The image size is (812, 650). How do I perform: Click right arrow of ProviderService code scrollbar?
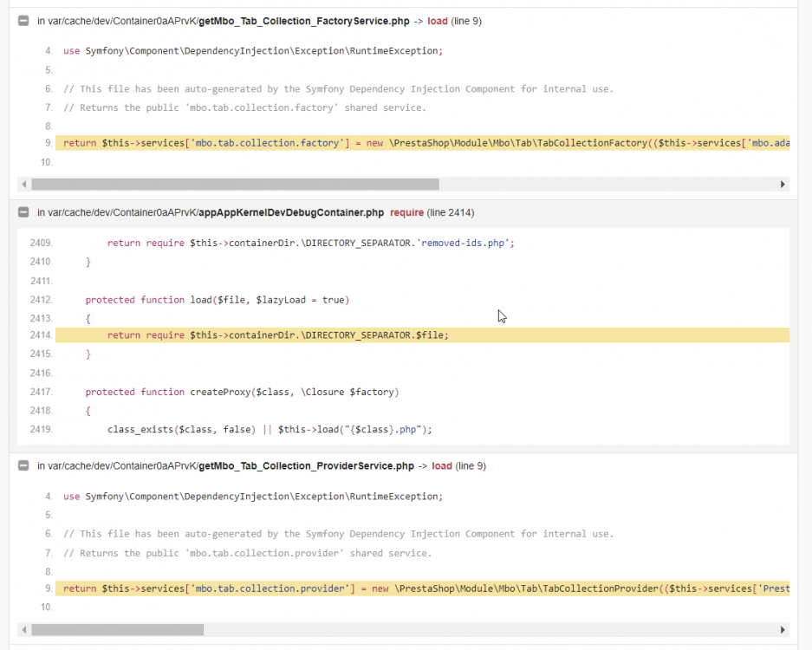tap(783, 630)
